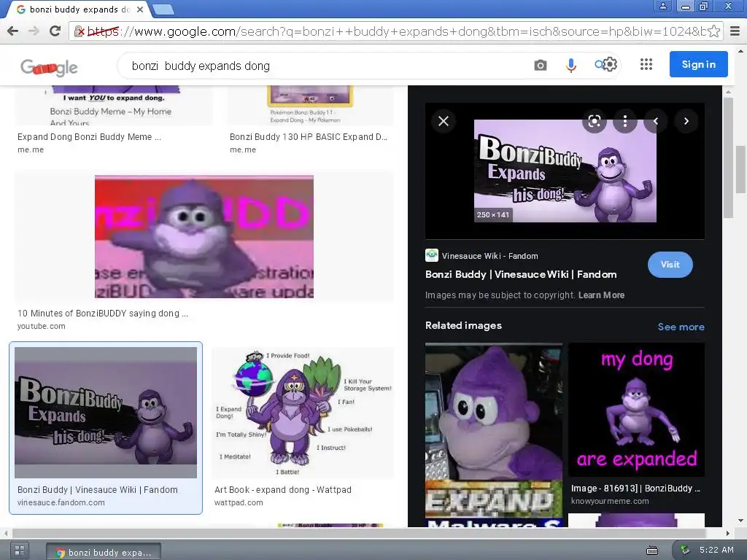Close the image preview panel

point(444,122)
